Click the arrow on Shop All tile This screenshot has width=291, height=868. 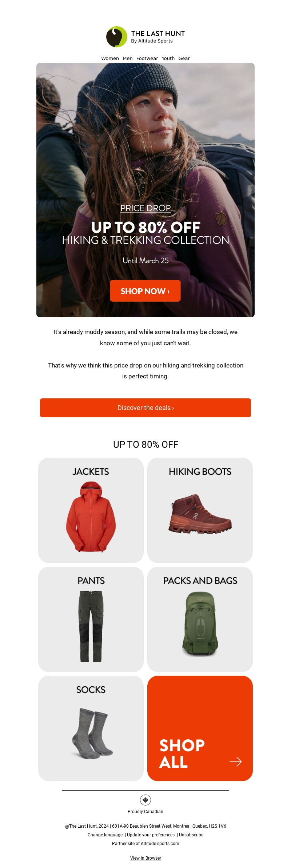pos(236,761)
